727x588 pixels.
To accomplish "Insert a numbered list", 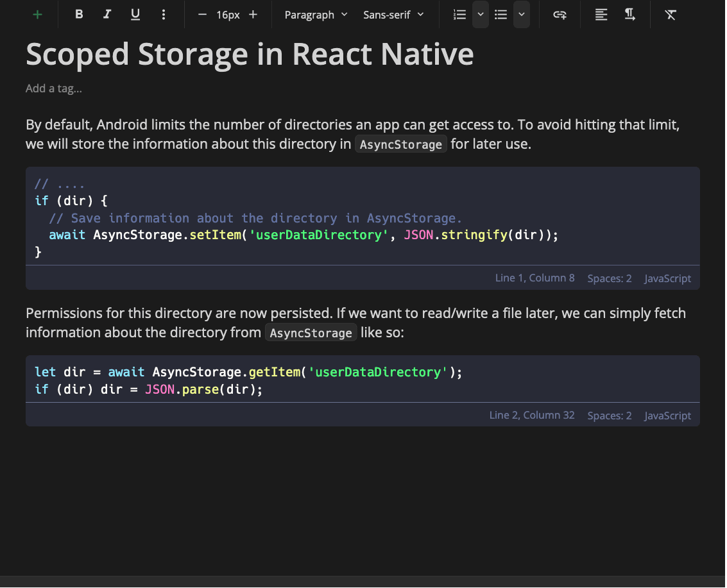I will coord(459,14).
